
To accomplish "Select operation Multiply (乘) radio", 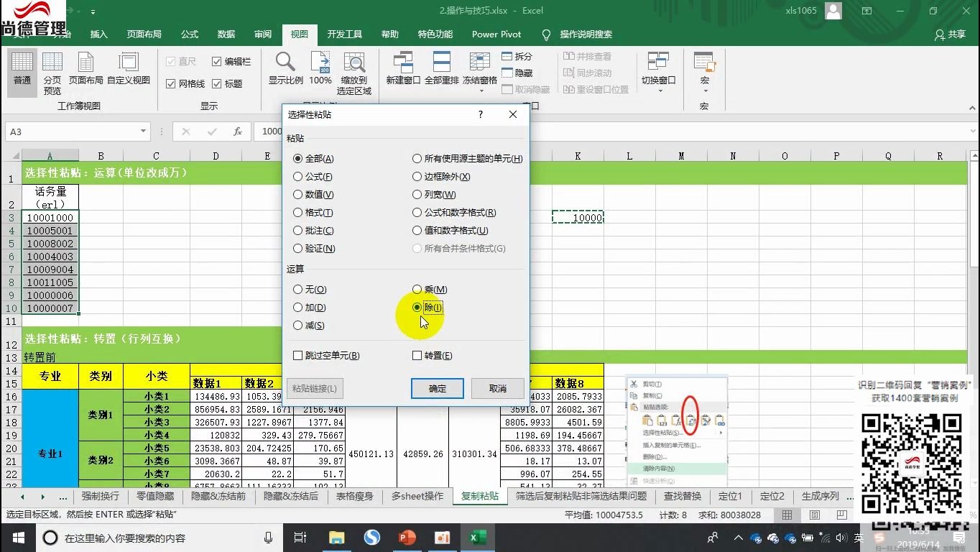I will (x=430, y=290).
